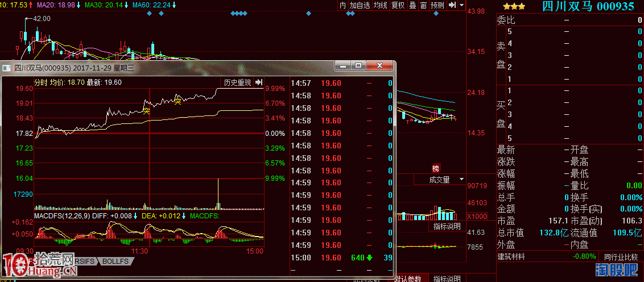This screenshot has height=282, width=644.
Task: Switch to the BOLLFS indicator tab
Action: [x=115, y=261]
